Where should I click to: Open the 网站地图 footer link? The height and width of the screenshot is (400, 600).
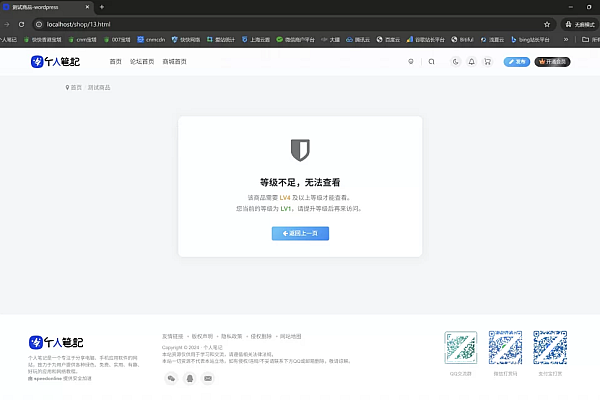click(x=290, y=336)
